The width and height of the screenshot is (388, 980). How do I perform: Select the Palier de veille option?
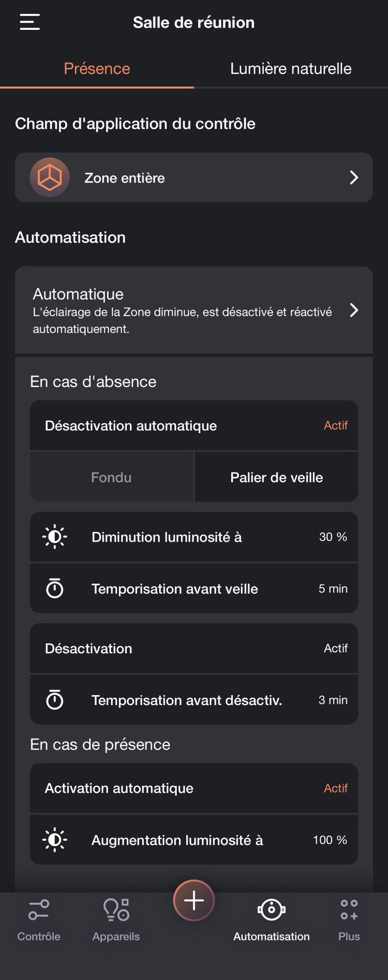click(x=277, y=477)
